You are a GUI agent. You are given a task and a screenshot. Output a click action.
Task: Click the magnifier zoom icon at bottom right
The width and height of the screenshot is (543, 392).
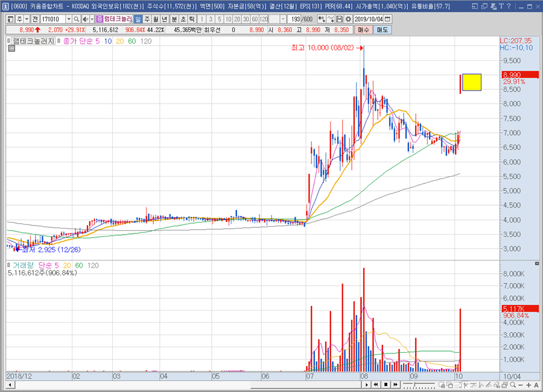[x=513, y=385]
